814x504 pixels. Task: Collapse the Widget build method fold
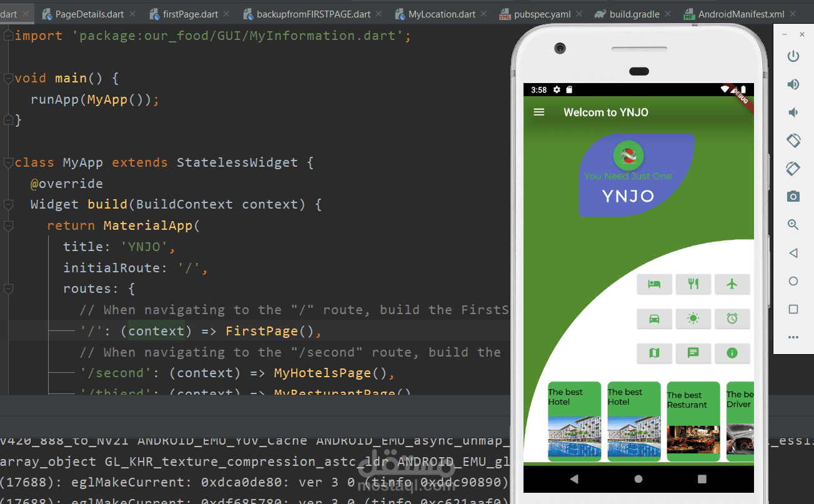click(8, 205)
